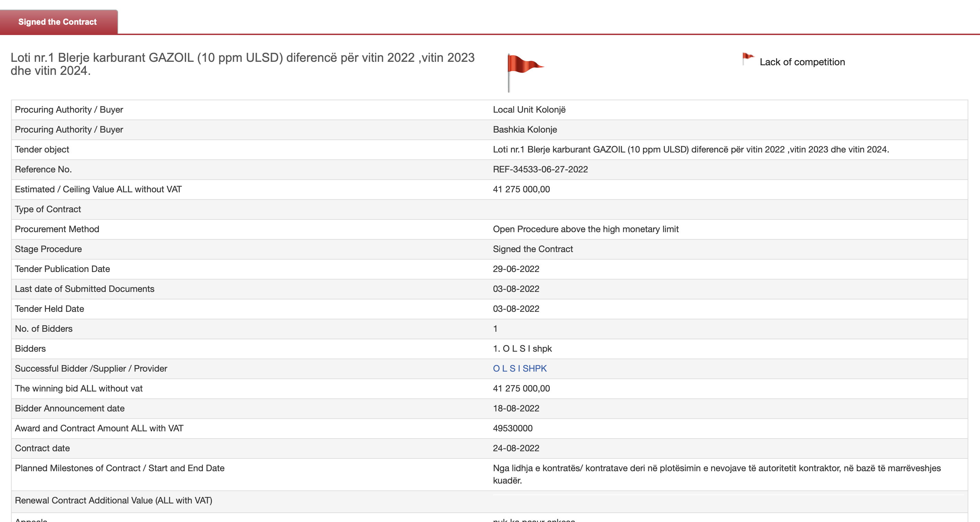Click the Tender Publication Date value 29-06-2022
This screenshot has height=522, width=980.
pyautogui.click(x=516, y=269)
